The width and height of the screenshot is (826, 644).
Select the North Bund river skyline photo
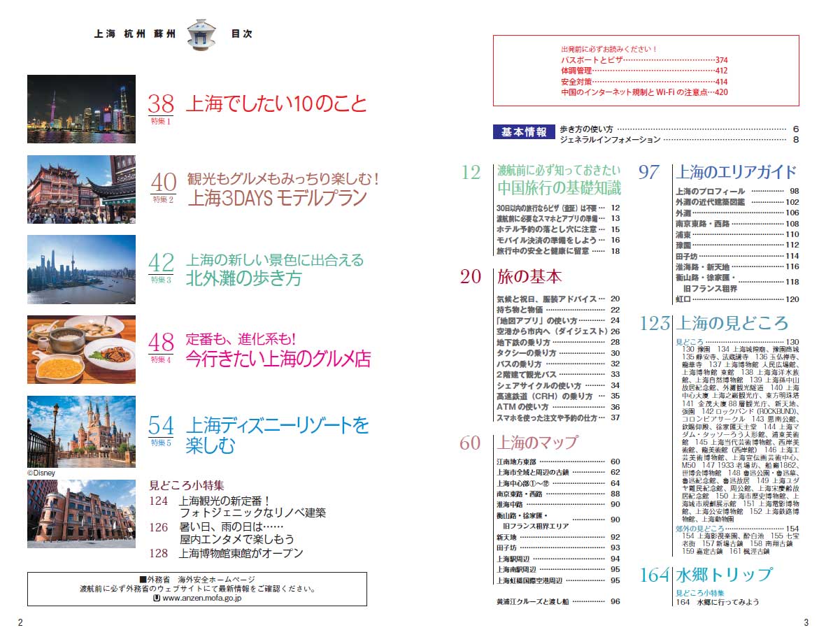pos(81,270)
